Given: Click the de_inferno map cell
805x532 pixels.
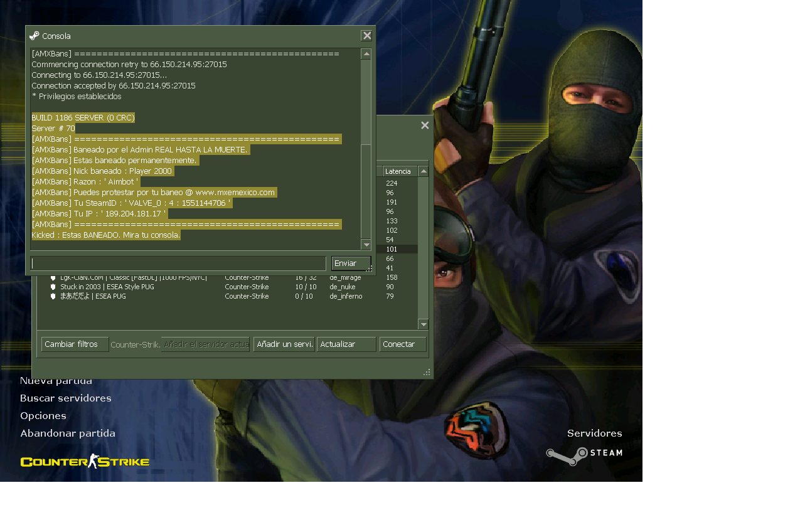Looking at the screenshot, I should pos(346,296).
